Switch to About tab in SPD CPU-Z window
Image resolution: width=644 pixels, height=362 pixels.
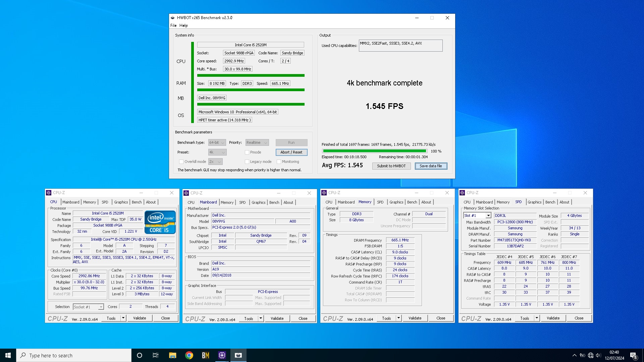point(564,202)
